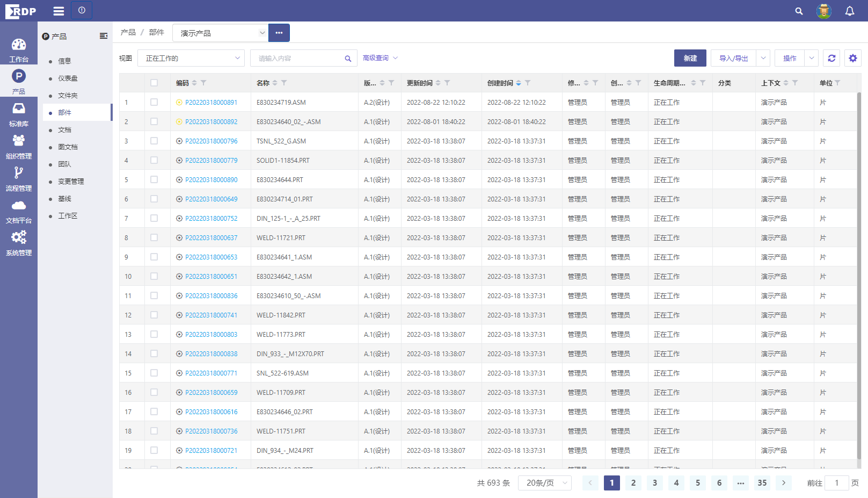Screen dimensions: 868x498
Task: Open dropdown arrow next to 操作
Action: (x=812, y=58)
